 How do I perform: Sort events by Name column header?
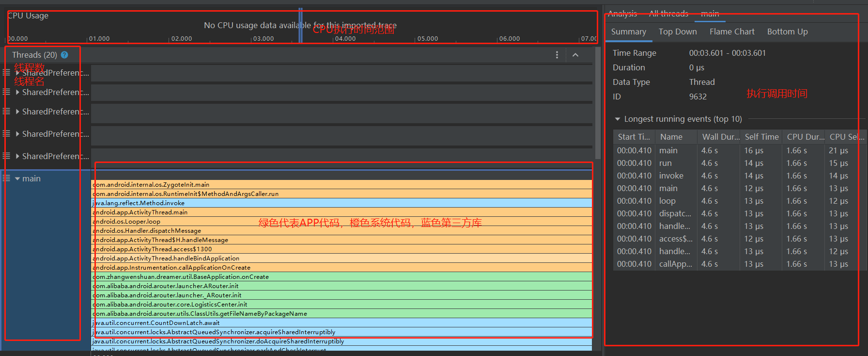676,137
